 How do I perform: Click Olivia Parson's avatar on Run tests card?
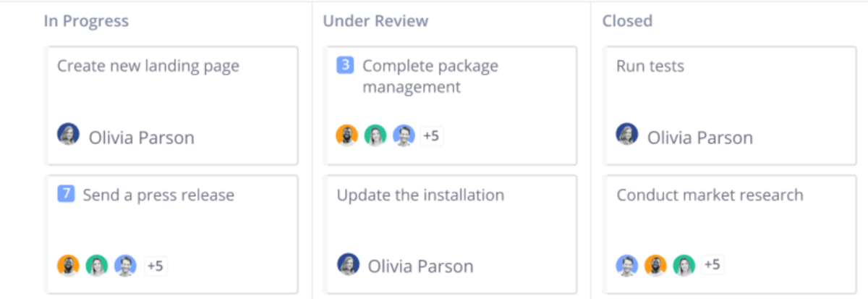click(x=627, y=135)
